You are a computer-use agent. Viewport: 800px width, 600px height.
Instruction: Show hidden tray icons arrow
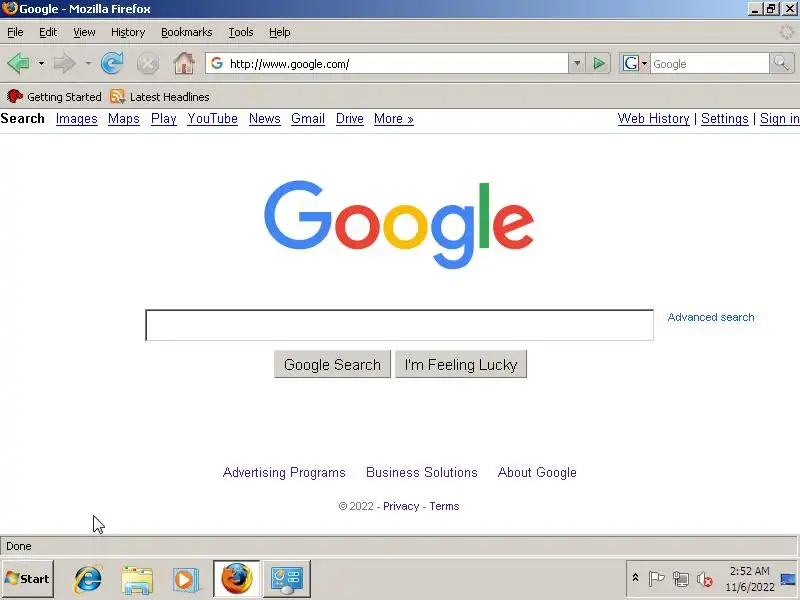[635, 578]
